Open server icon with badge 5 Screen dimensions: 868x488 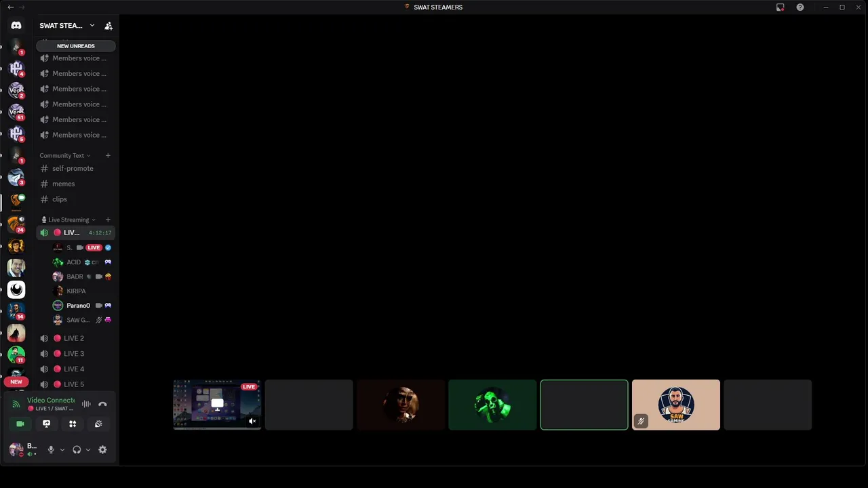16,134
